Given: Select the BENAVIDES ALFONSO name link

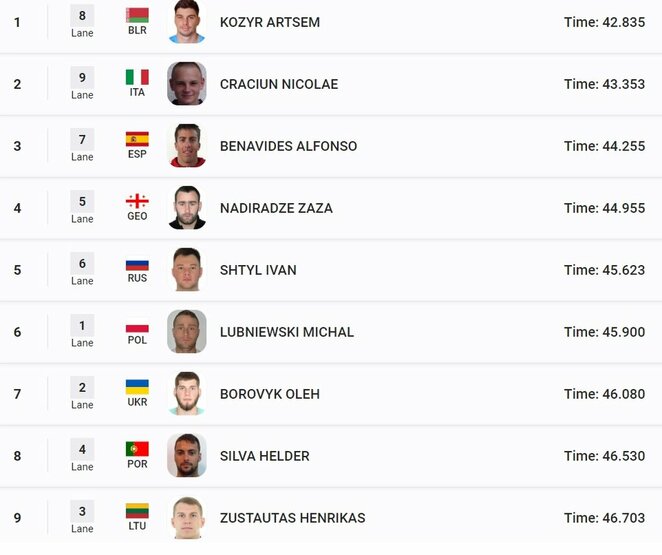Looking at the screenshot, I should 288,146.
